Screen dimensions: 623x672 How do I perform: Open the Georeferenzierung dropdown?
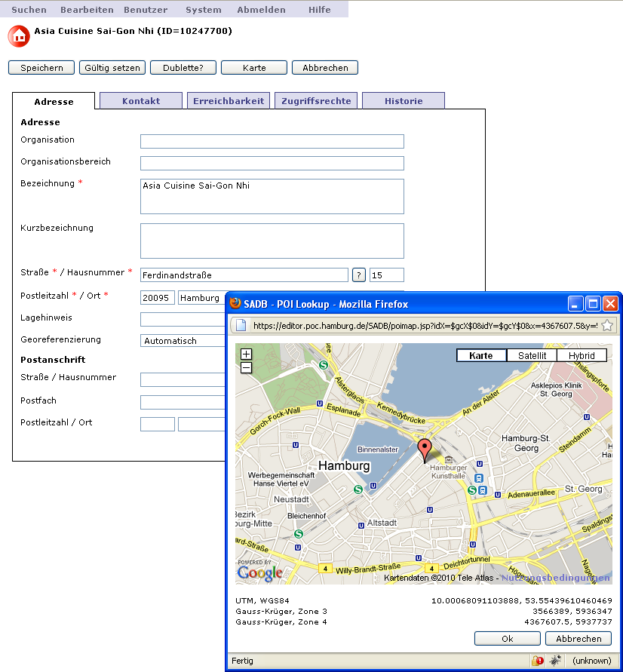point(183,341)
